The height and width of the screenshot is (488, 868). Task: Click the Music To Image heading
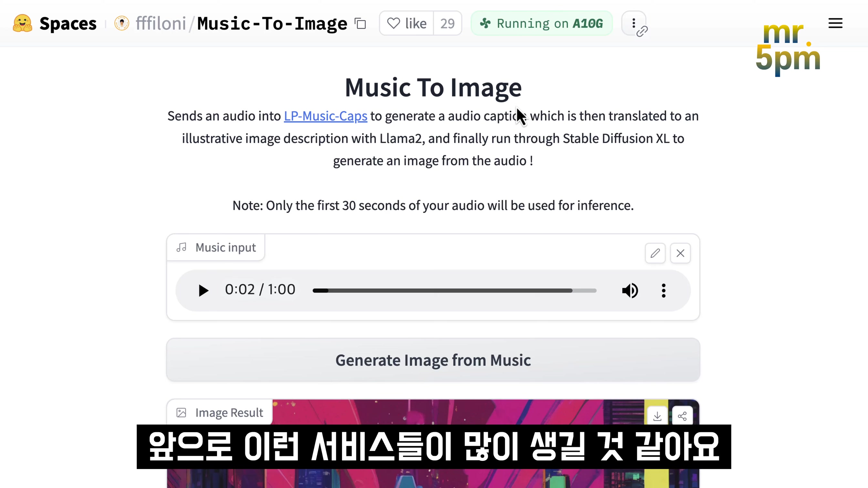point(433,87)
